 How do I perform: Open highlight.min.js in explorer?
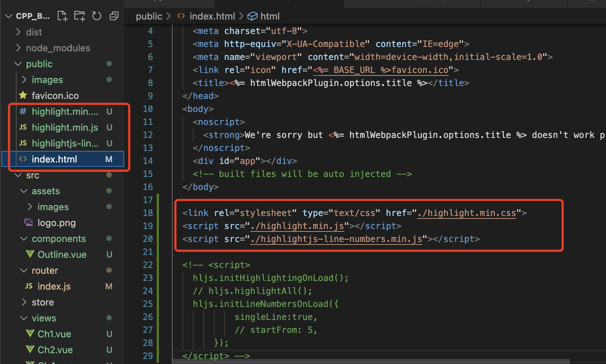point(65,127)
